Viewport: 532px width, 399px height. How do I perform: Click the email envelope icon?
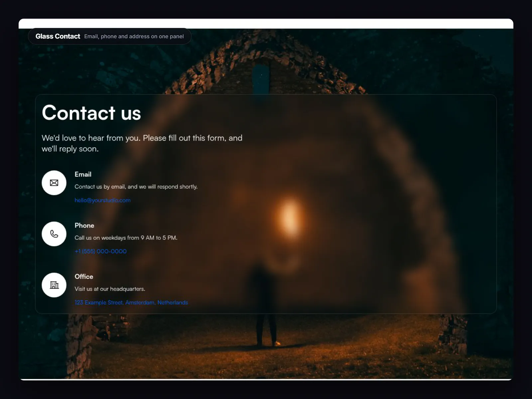54,183
